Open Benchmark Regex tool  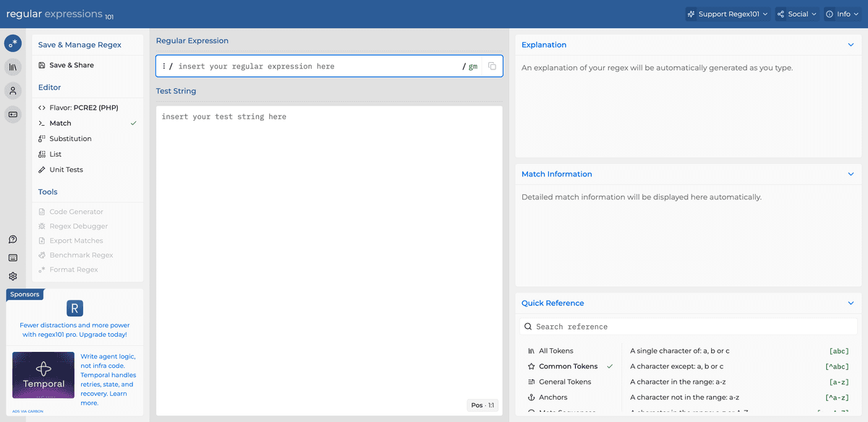(88, 255)
